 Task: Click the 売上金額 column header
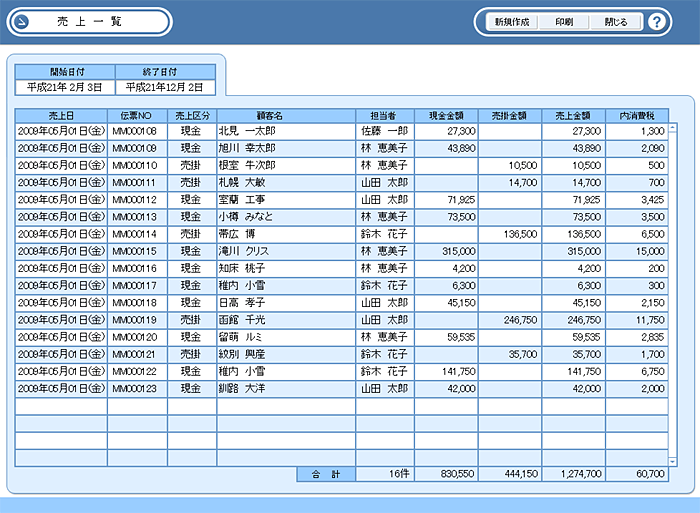pyautogui.click(x=573, y=115)
